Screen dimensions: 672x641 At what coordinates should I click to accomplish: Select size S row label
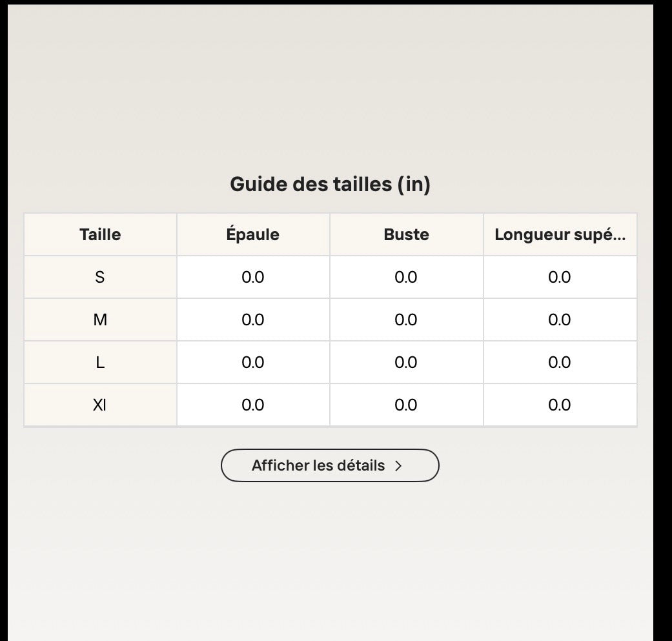click(100, 277)
